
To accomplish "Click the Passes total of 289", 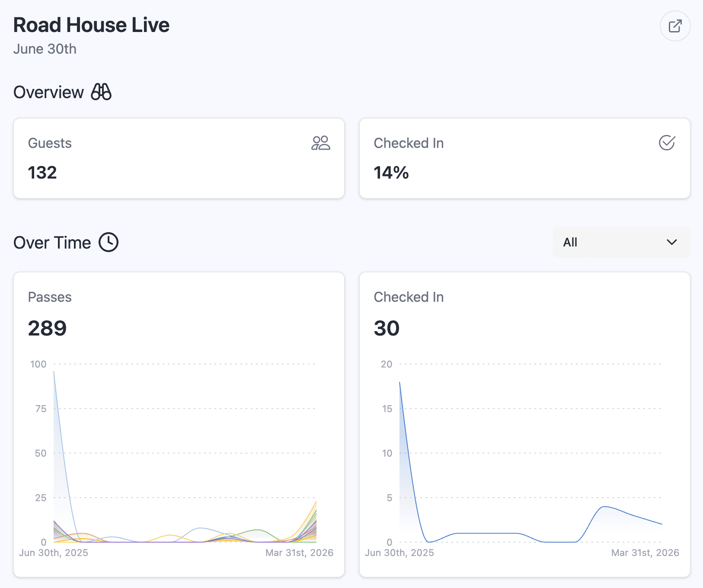I will coord(48,328).
